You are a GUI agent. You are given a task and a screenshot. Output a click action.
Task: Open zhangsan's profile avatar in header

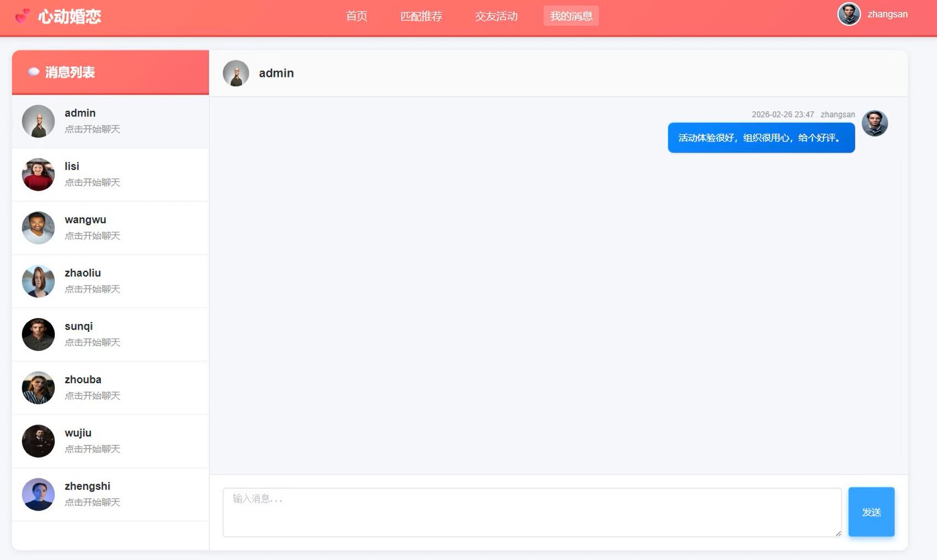pos(849,14)
